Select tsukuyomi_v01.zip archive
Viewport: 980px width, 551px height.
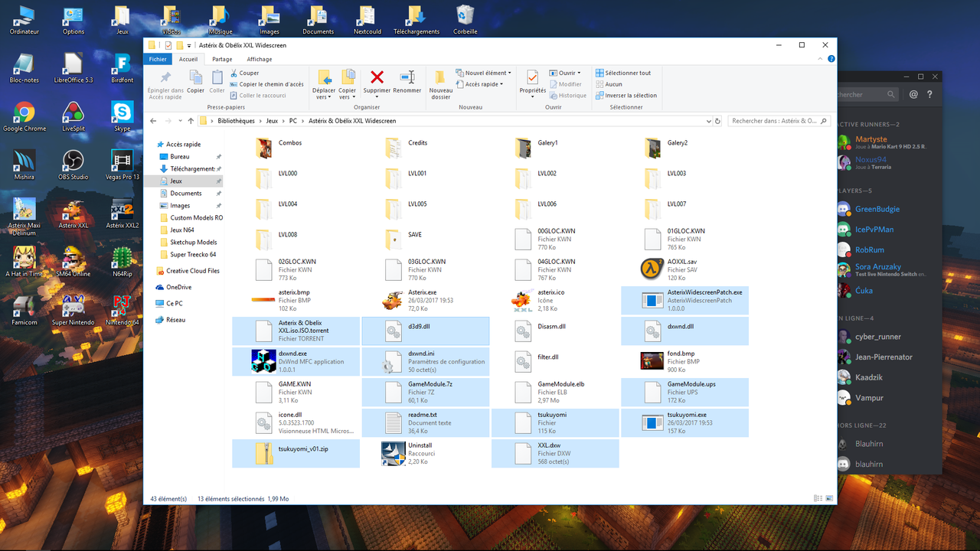pos(296,453)
